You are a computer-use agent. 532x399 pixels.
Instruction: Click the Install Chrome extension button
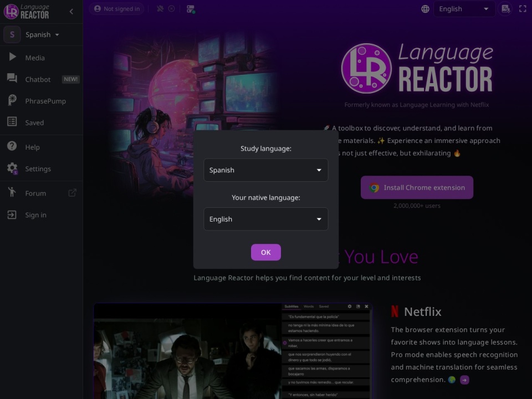(x=417, y=187)
